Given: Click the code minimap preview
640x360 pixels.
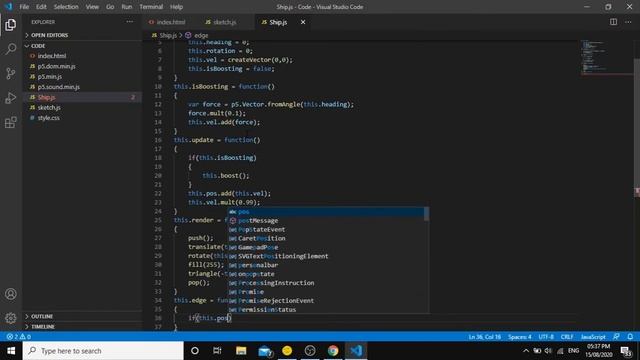Looking at the screenshot, I should [x=606, y=58].
